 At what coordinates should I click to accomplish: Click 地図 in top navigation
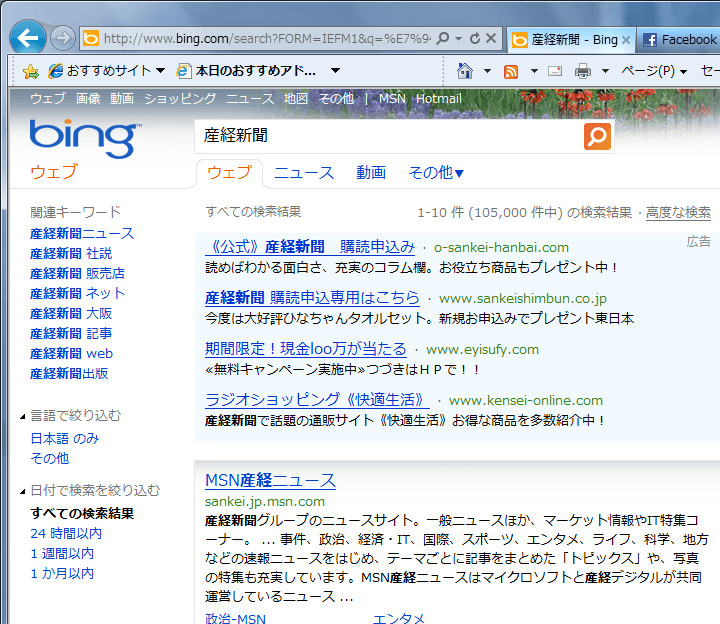[296, 99]
